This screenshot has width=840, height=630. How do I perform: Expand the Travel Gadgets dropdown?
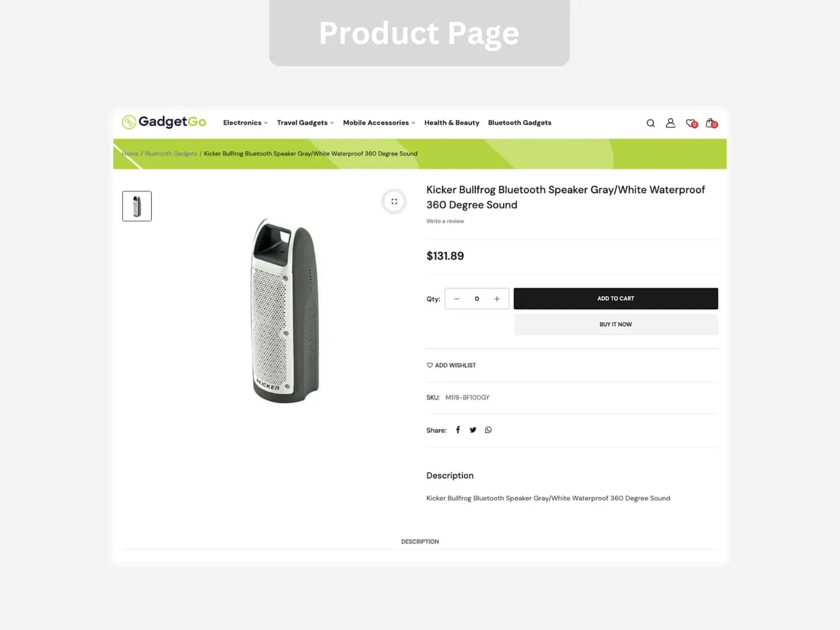(305, 123)
